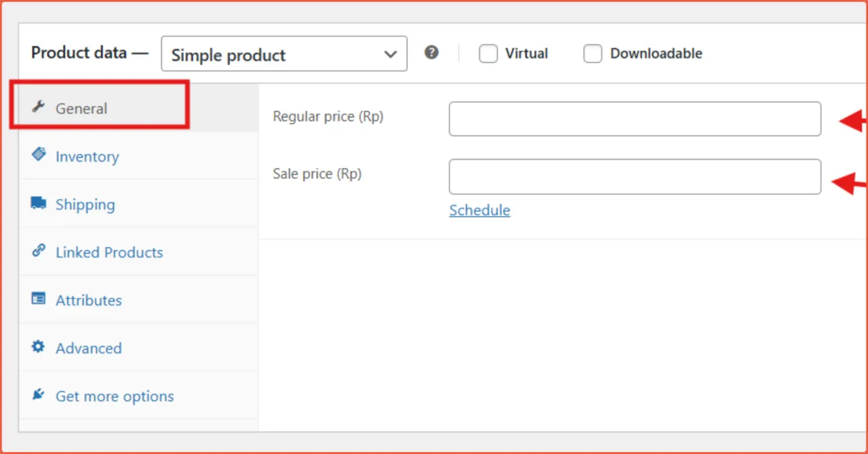Open the Attributes tab label
The height and width of the screenshot is (454, 868).
click(89, 300)
